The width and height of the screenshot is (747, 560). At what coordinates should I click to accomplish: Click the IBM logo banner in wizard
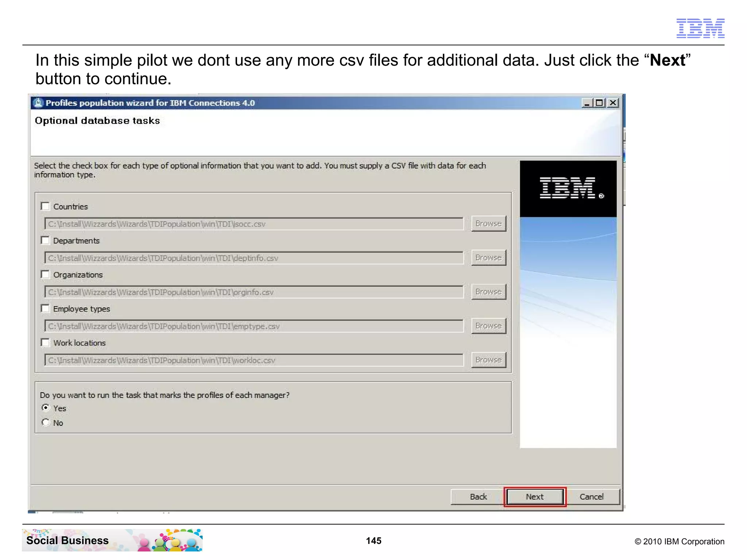[568, 189]
